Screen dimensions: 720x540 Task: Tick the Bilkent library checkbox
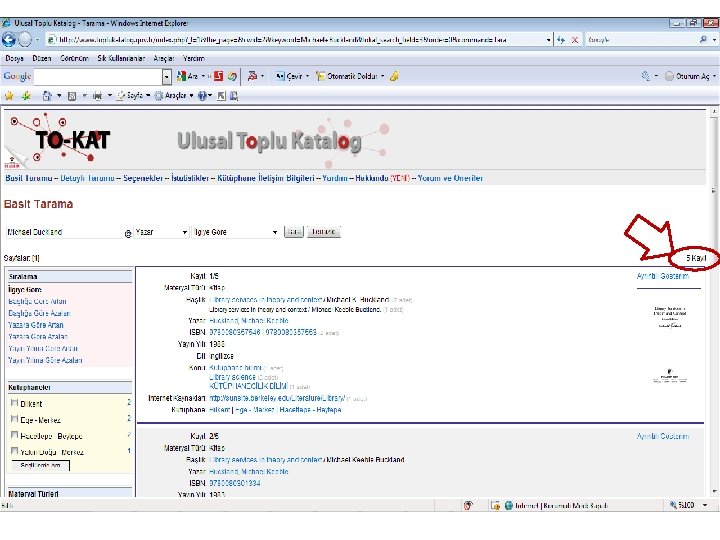click(x=14, y=403)
